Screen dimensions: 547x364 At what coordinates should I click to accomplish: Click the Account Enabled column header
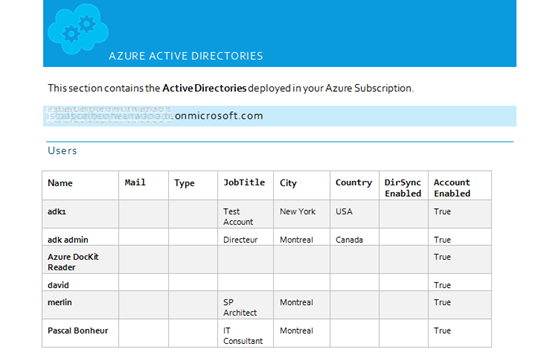(452, 188)
